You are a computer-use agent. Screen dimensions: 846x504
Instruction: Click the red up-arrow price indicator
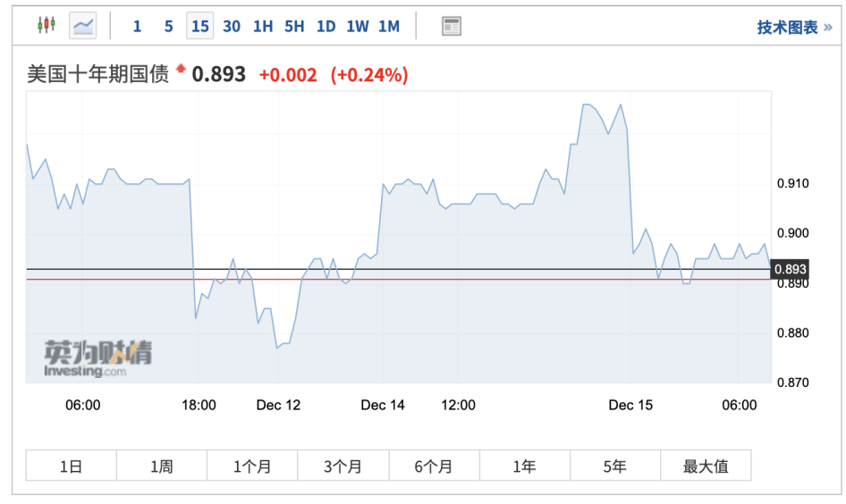(x=182, y=68)
